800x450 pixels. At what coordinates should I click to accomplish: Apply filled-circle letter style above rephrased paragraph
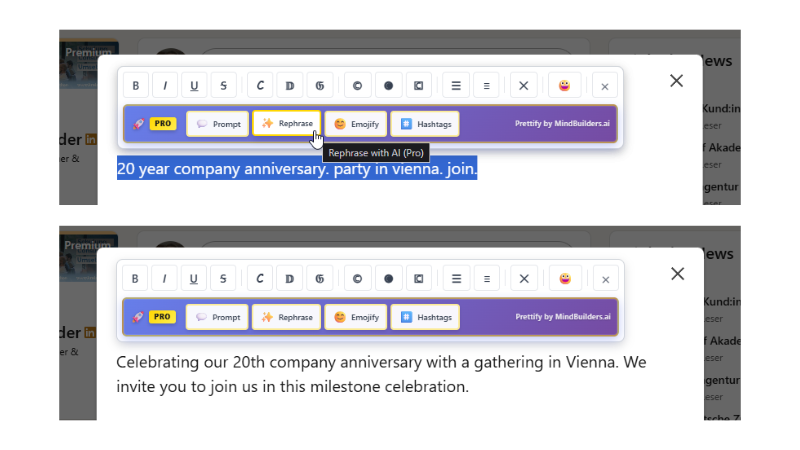(387, 279)
